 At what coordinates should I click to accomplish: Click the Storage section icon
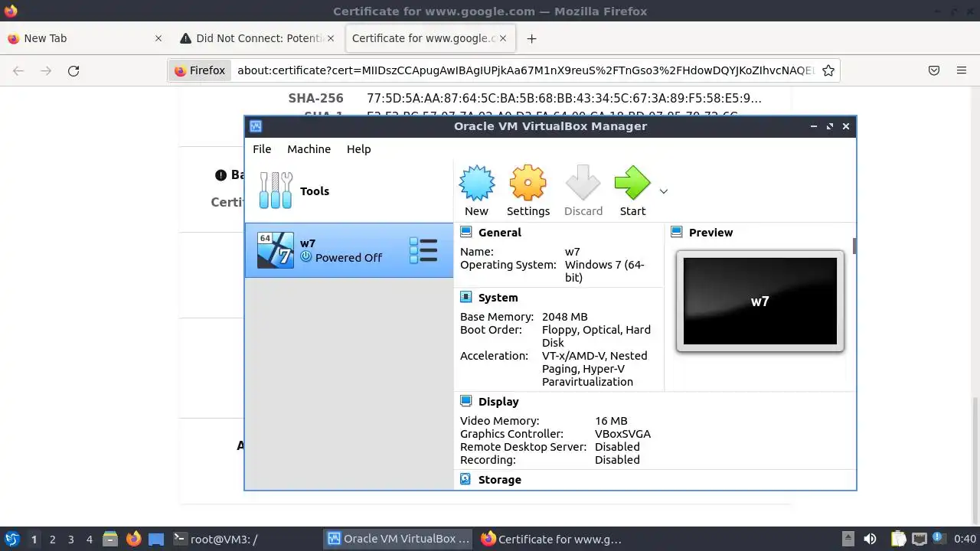point(465,479)
